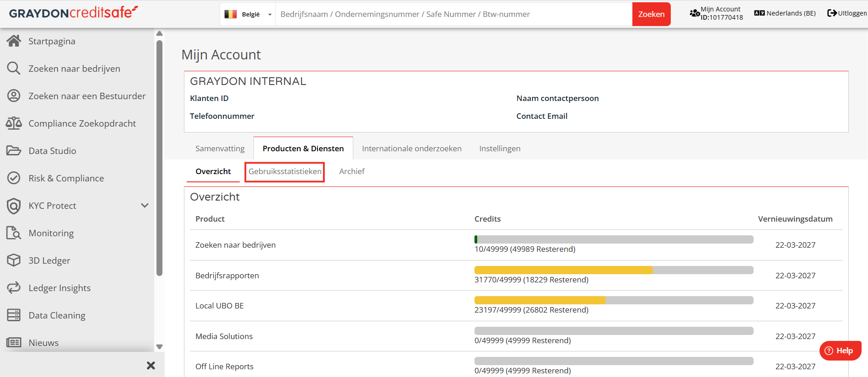Click the Data Cleaning server icon
Screen dimensions: 868x377
coord(14,315)
